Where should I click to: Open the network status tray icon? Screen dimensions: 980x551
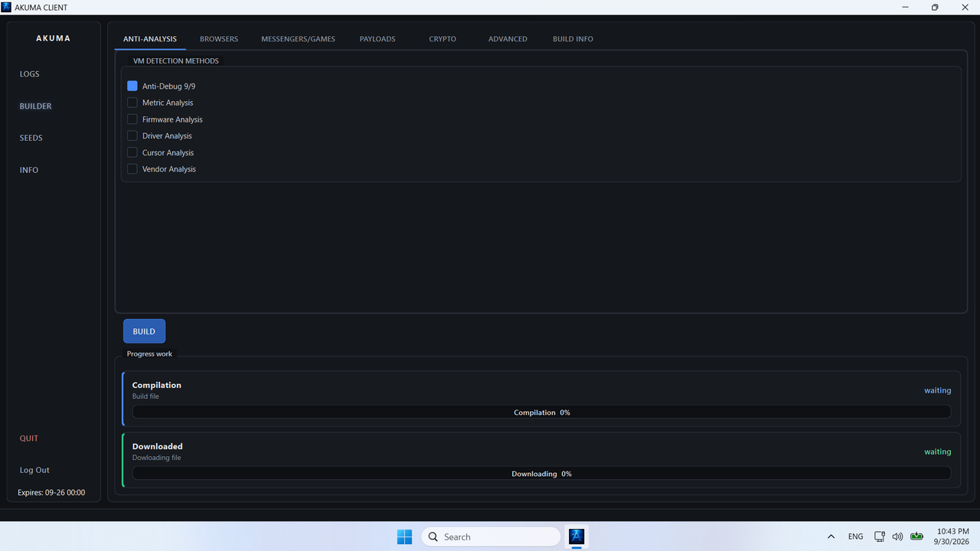[x=880, y=536]
